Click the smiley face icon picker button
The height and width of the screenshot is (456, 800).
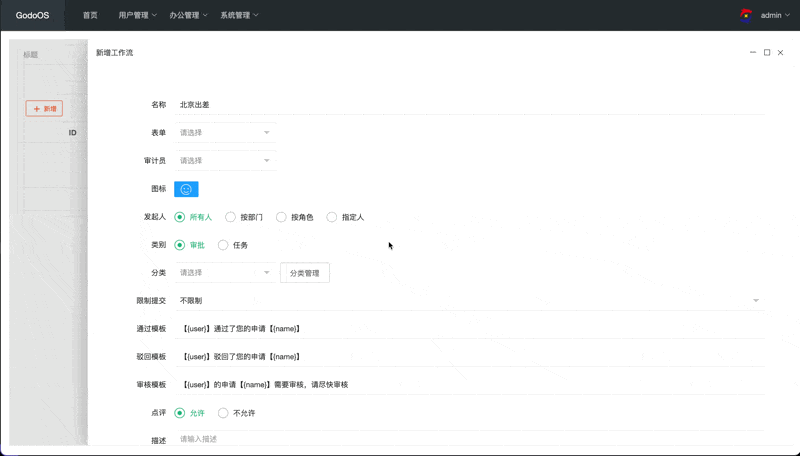tap(186, 189)
